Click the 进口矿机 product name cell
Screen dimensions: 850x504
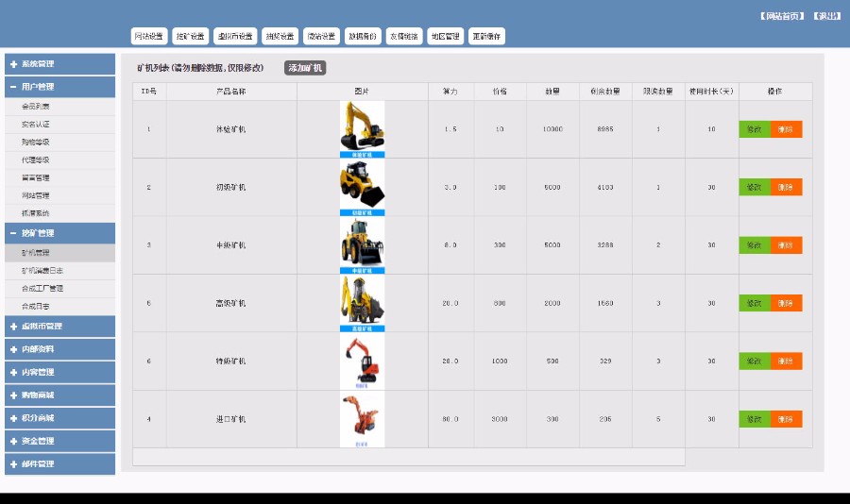coord(231,419)
